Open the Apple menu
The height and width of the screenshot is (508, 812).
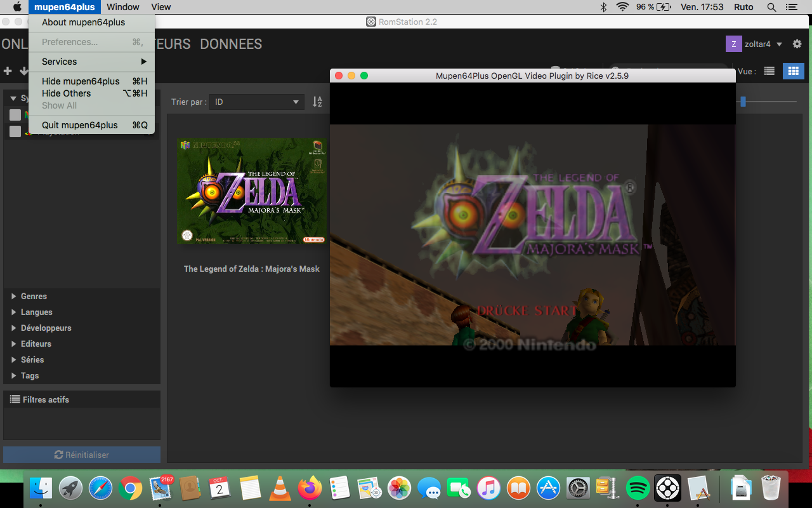pos(17,7)
